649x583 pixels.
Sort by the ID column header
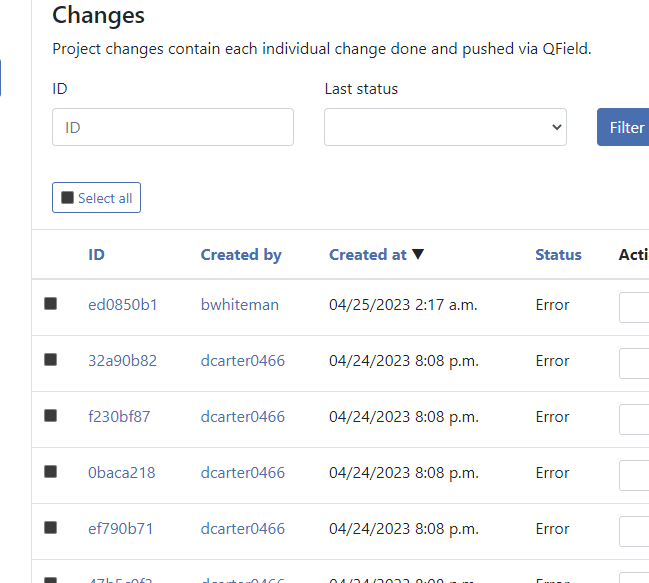[96, 255]
